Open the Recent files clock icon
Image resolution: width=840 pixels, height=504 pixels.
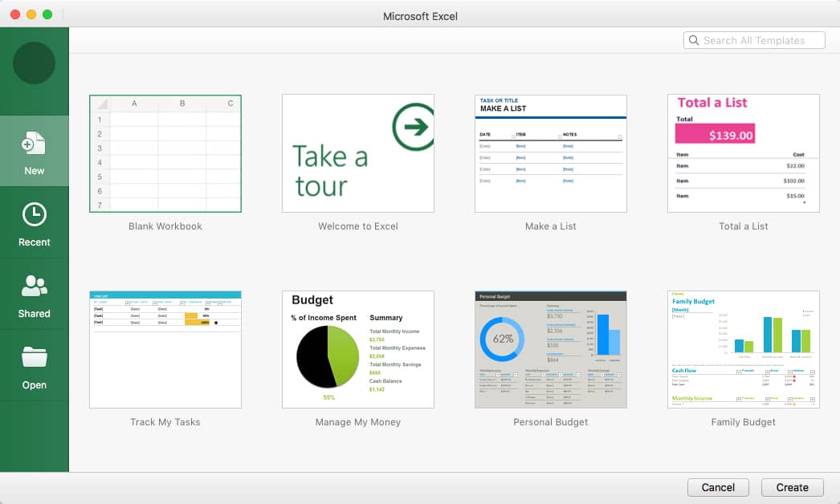pos(34,214)
